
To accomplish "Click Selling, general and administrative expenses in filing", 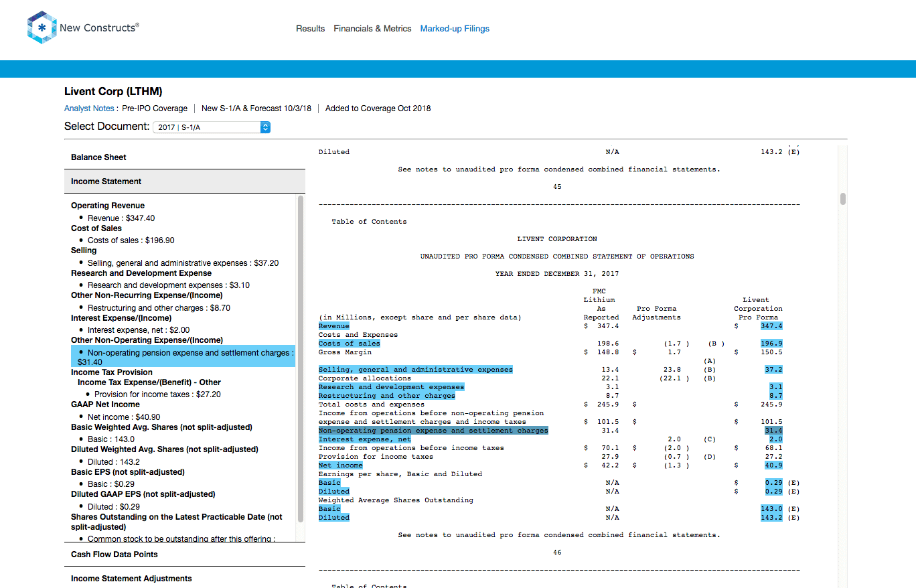I will (x=415, y=370).
